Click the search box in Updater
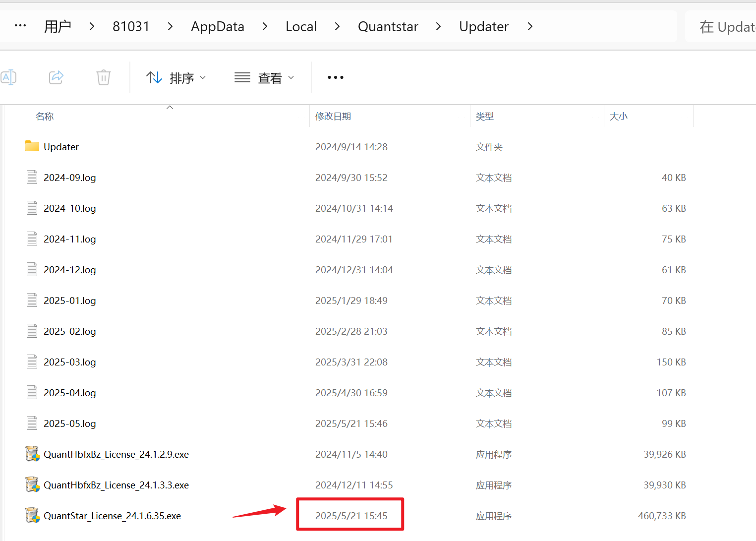The height and width of the screenshot is (541, 756). pyautogui.click(x=721, y=27)
